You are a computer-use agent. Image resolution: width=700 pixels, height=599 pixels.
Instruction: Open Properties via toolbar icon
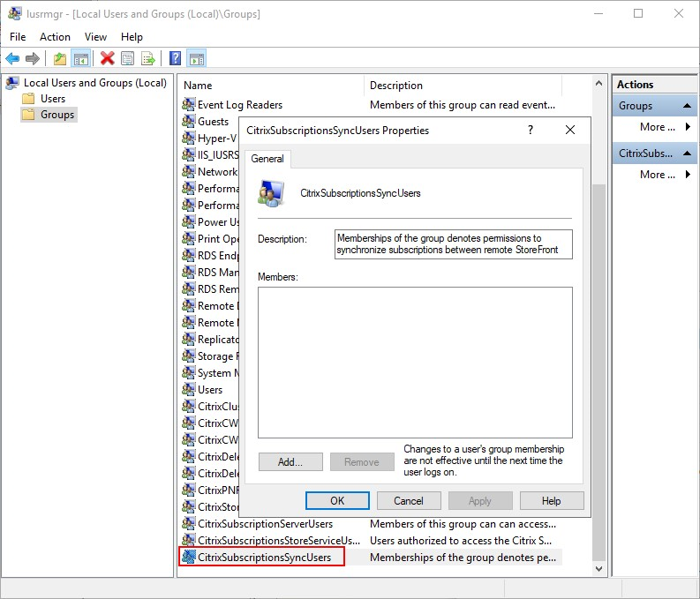click(x=128, y=59)
